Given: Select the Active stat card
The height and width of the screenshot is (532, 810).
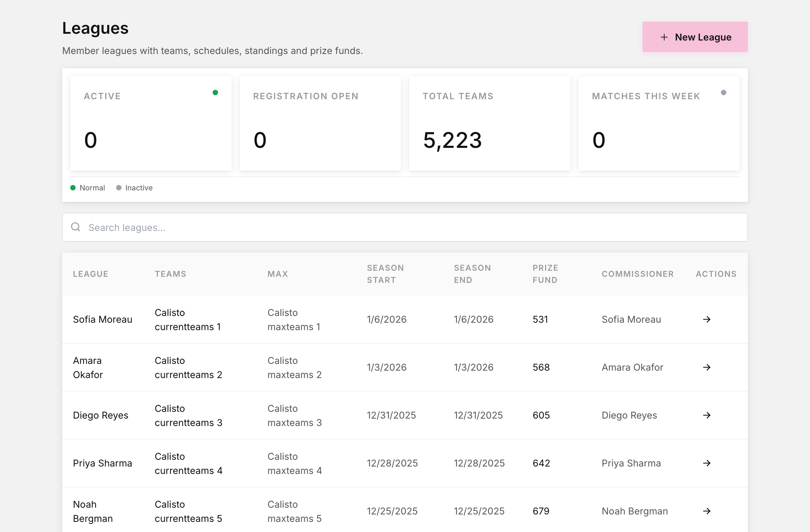Looking at the screenshot, I should coord(151,124).
